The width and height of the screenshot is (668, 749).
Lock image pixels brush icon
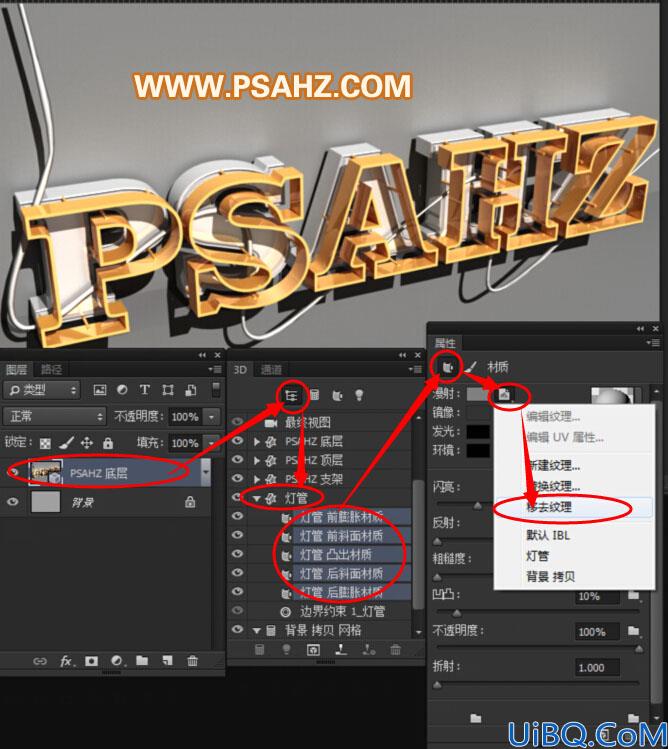pyautogui.click(x=66, y=443)
